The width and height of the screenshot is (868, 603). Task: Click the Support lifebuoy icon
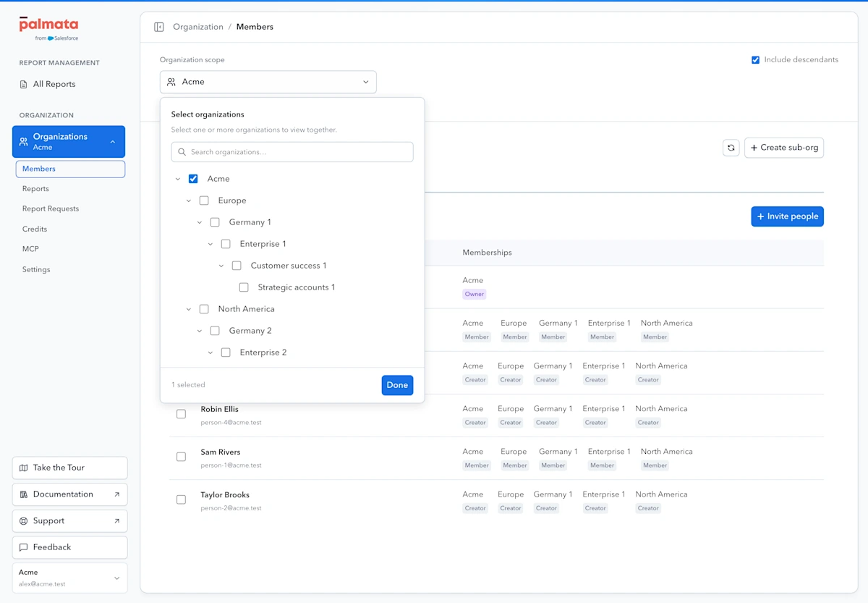pyautogui.click(x=24, y=521)
